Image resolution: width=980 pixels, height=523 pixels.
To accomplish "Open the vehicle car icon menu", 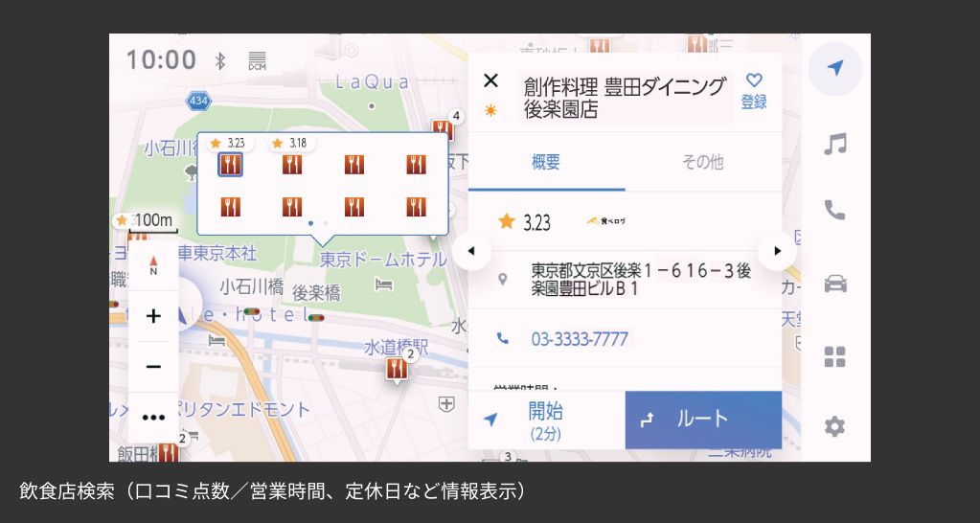I will [835, 284].
